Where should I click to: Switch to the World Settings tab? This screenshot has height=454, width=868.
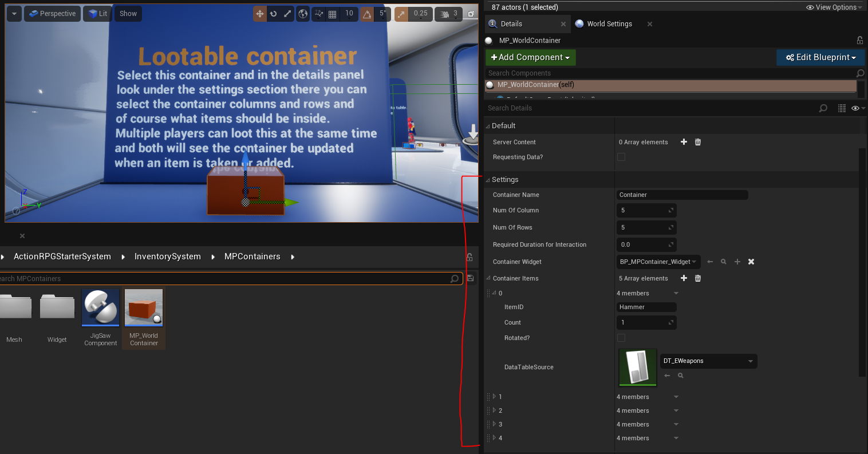pyautogui.click(x=610, y=24)
